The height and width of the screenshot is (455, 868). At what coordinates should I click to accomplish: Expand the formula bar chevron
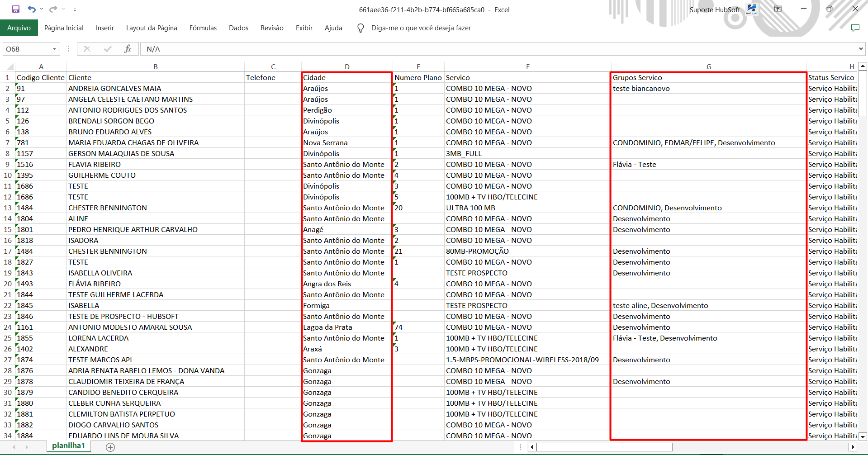point(861,49)
